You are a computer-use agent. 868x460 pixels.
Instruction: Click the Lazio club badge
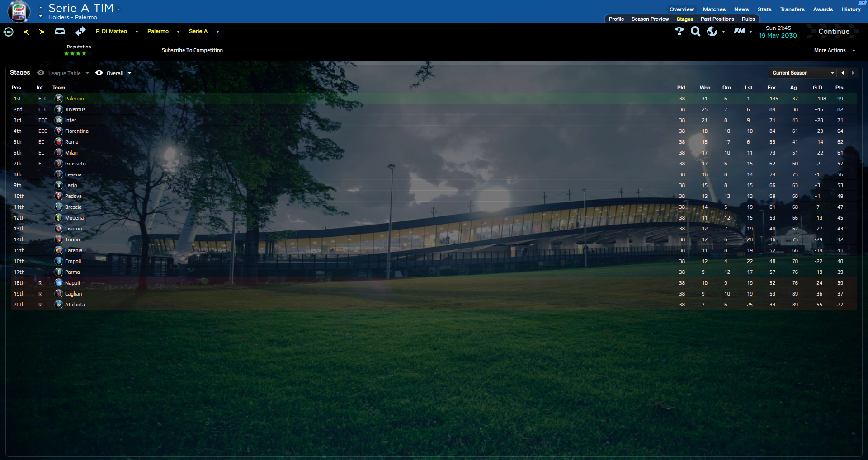pos(59,185)
